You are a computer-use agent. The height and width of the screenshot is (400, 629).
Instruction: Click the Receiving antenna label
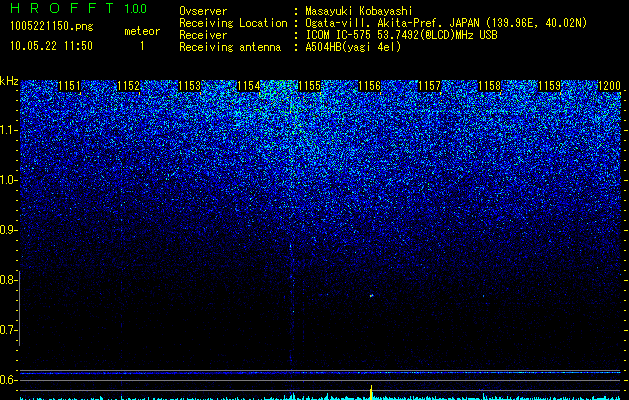pyautogui.click(x=230, y=47)
